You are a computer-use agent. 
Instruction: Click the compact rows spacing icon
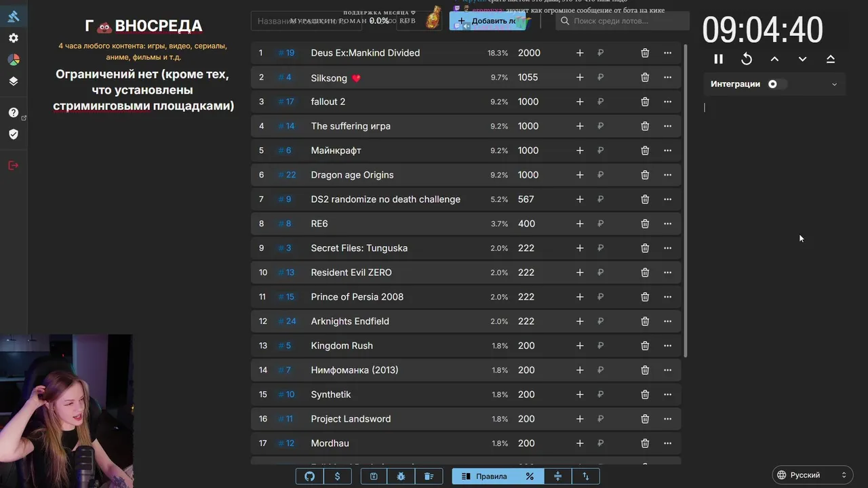pyautogui.click(x=558, y=476)
